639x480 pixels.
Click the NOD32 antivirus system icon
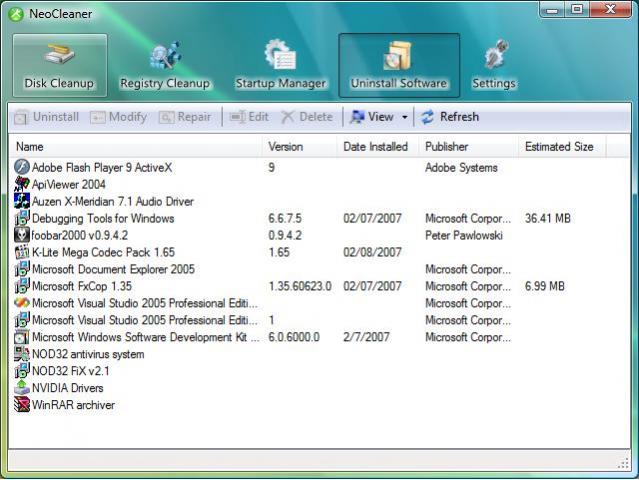22,354
